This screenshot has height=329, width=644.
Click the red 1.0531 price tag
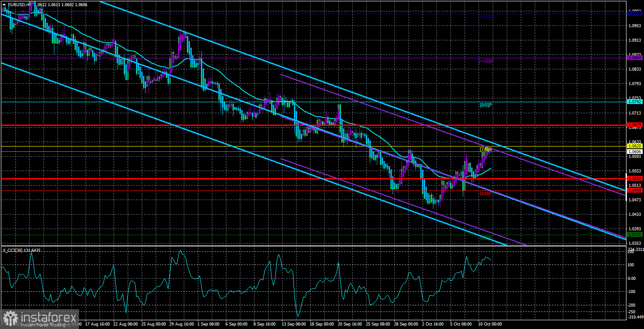click(635, 179)
